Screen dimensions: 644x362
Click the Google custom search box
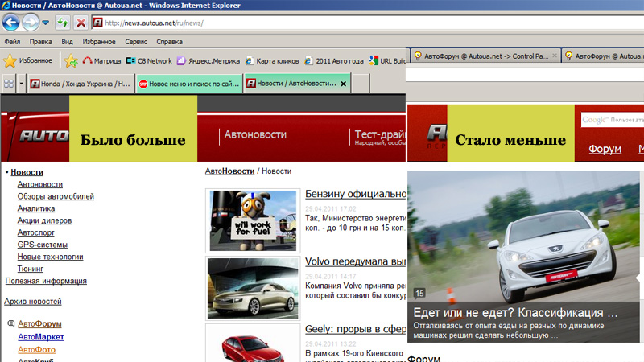[x=612, y=120]
